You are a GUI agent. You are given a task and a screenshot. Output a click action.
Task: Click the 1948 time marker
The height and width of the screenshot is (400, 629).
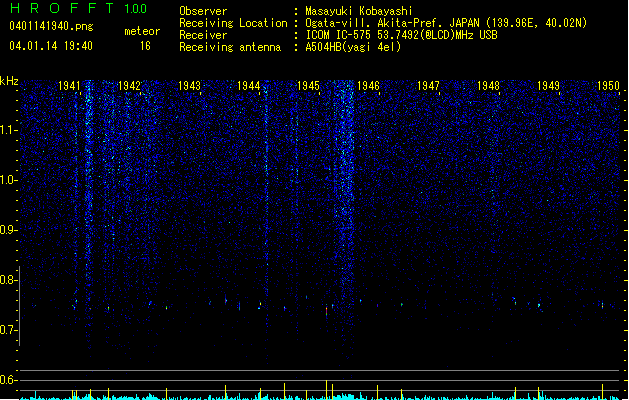click(488, 86)
